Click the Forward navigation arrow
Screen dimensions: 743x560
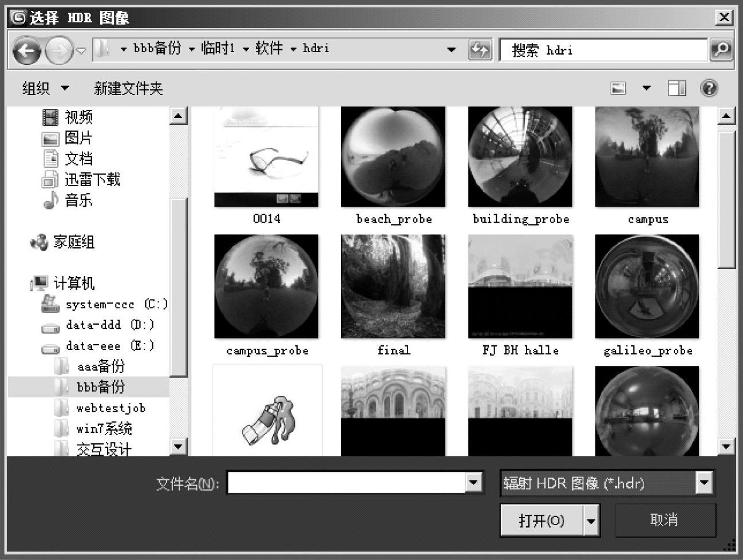tap(58, 51)
